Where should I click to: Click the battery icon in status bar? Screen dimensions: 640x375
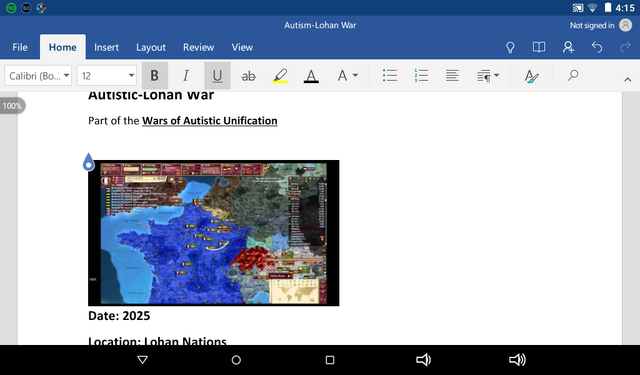[608, 7]
